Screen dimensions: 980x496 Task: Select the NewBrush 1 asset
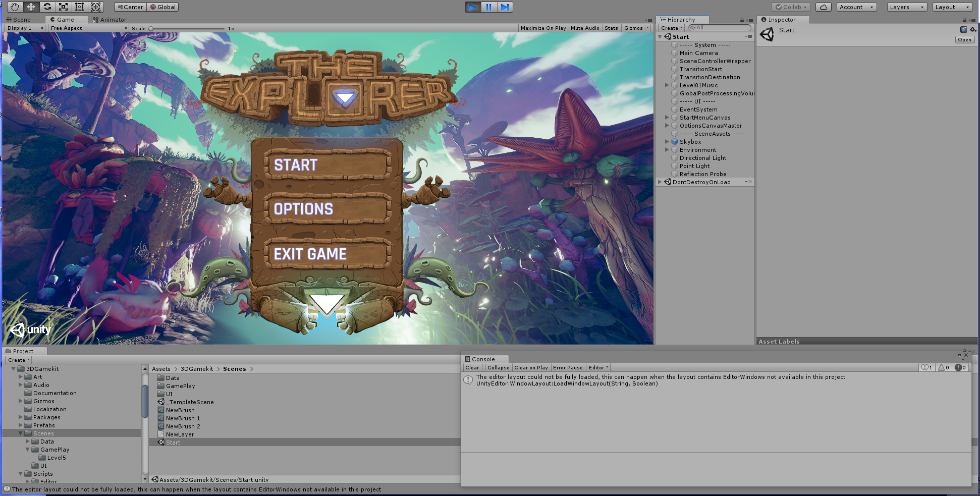click(x=183, y=418)
